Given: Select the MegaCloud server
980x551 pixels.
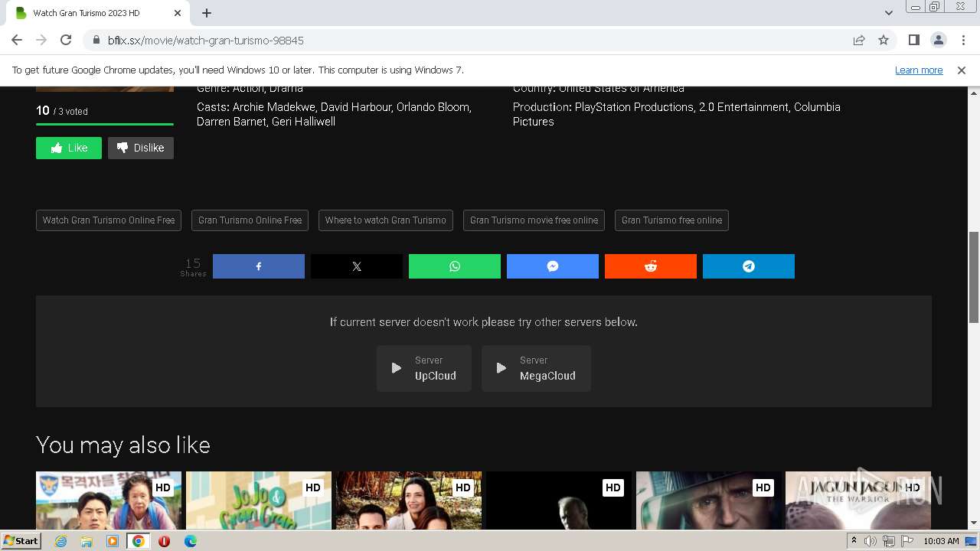Looking at the screenshot, I should pos(536,368).
